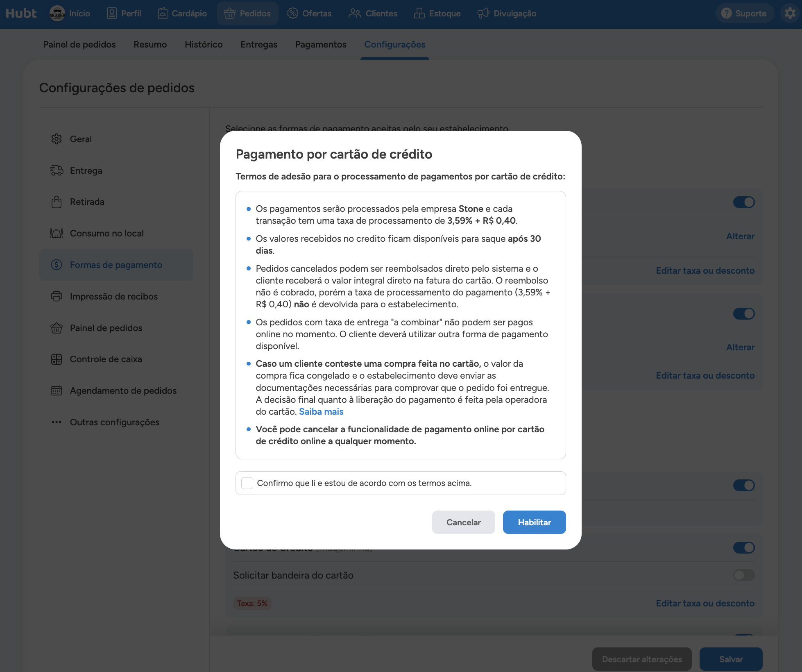
Task: Click the Ofertas discount badge icon
Action: pos(292,14)
